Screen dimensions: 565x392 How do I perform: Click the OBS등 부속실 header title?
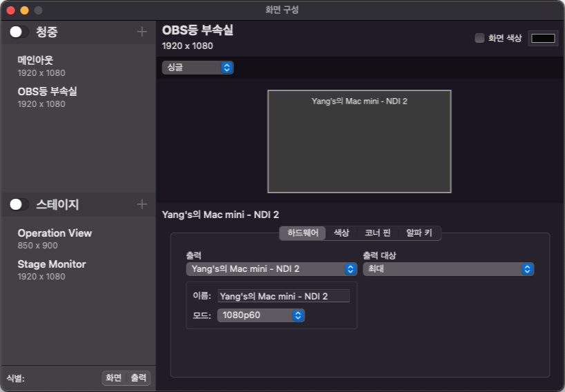tap(198, 30)
